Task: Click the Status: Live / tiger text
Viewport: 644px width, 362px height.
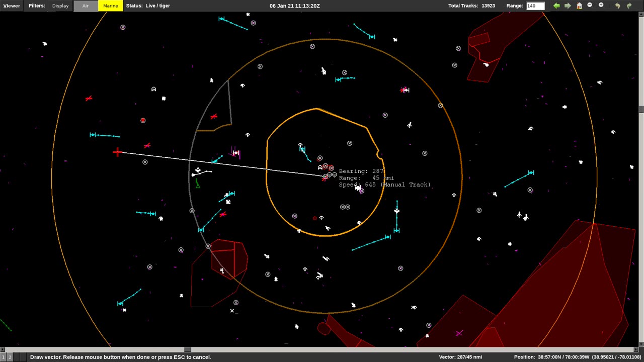Action: point(148,6)
